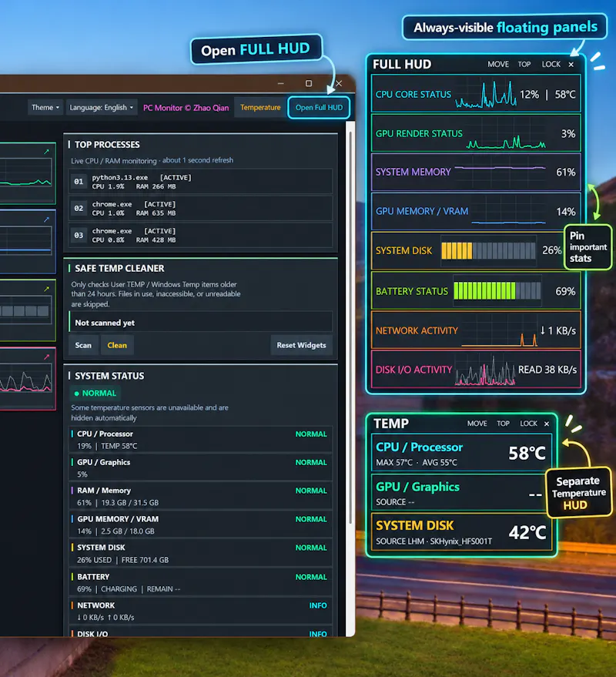Select the GPU MEMORY / VRAM status row
This screenshot has width=616, height=677.
pyautogui.click(x=201, y=525)
